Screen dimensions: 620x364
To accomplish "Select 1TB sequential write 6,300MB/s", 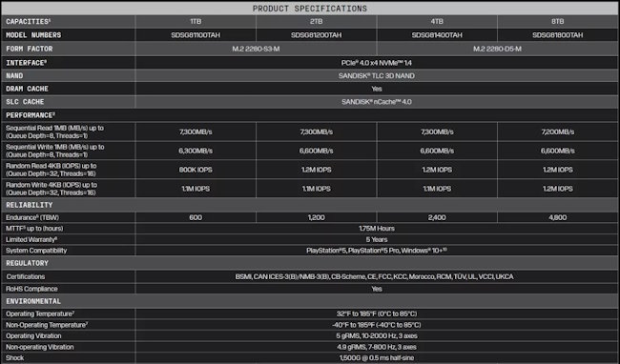I will [196, 151].
